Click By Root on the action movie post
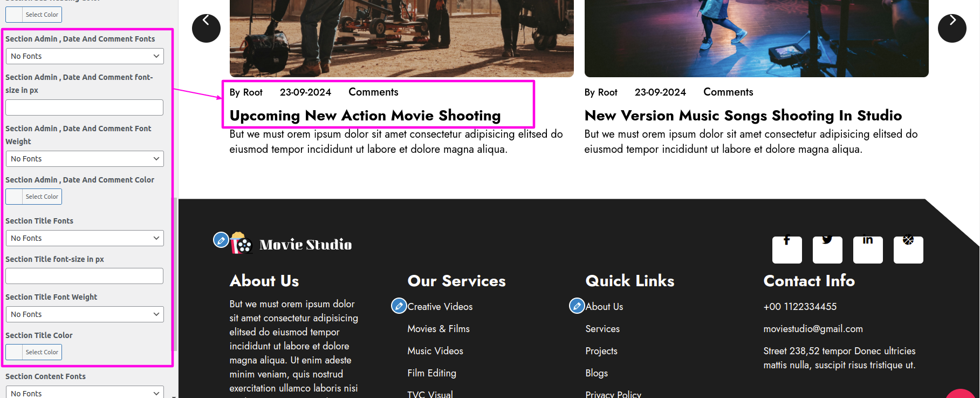Screen dimensions: 980x398 coord(246,92)
